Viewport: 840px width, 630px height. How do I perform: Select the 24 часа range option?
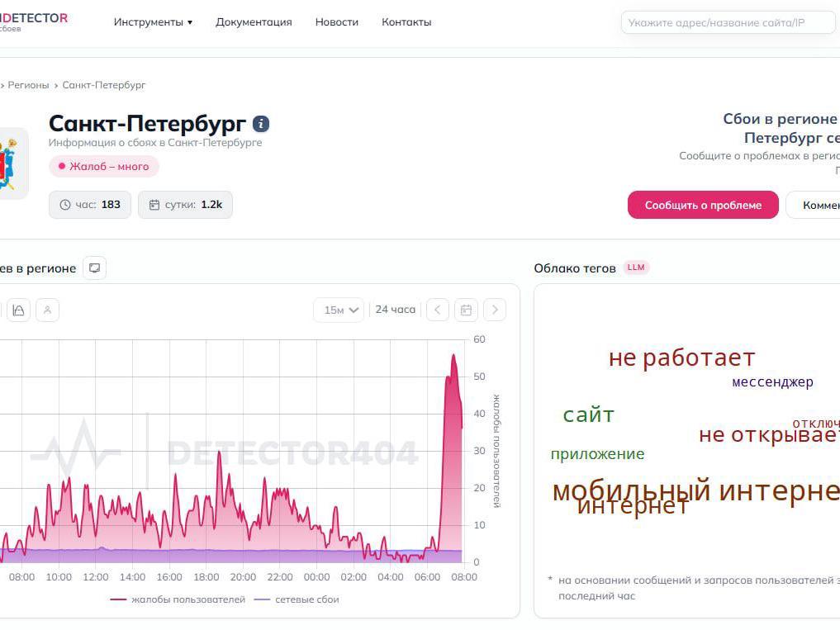396,310
